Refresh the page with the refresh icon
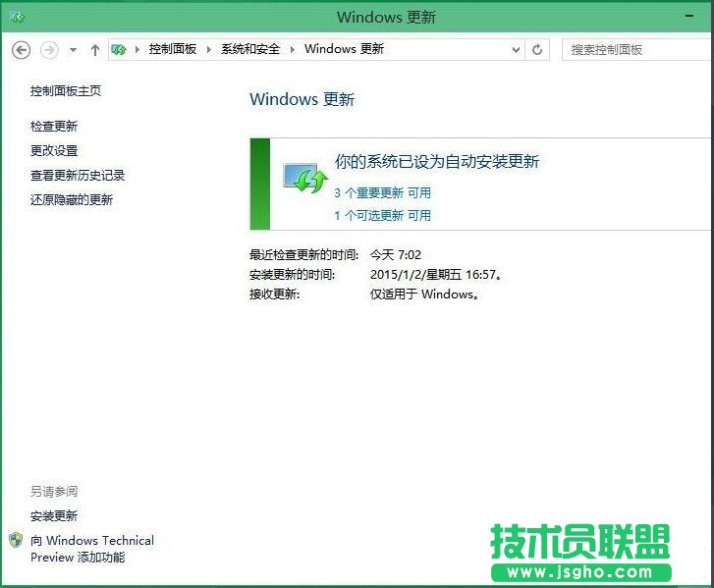Image resolution: width=714 pixels, height=588 pixels. click(537, 50)
